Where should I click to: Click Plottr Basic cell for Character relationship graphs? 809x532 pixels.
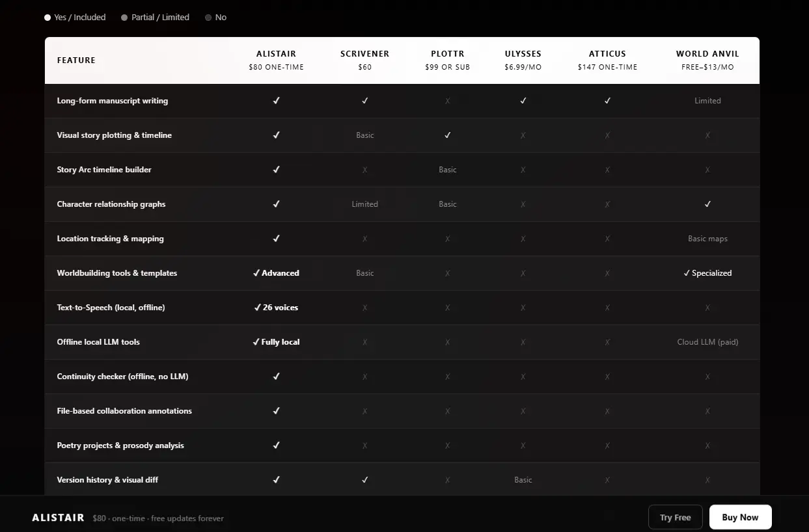(447, 204)
